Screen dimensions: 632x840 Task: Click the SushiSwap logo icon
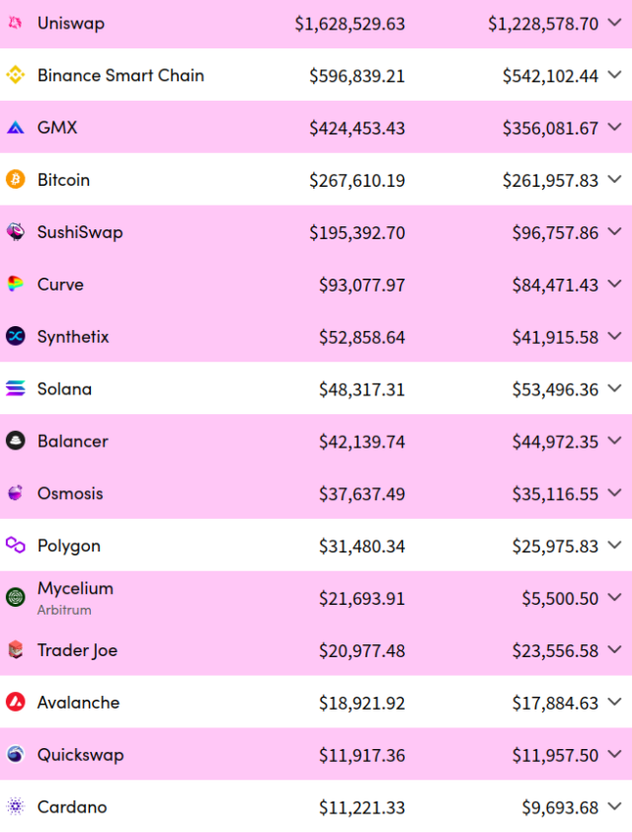15,232
